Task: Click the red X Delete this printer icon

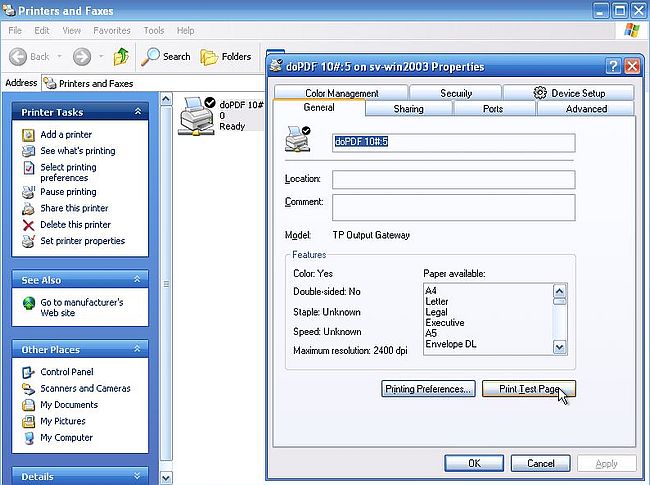Action: point(28,225)
